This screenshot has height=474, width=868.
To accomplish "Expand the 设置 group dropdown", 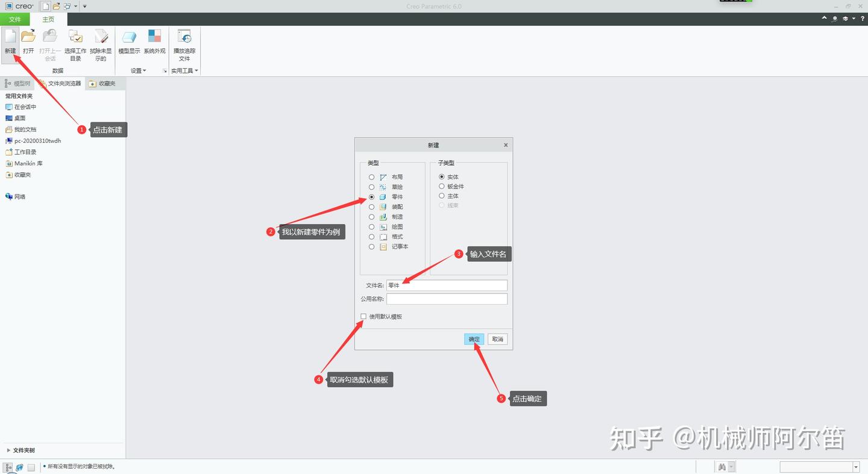I will tap(138, 70).
